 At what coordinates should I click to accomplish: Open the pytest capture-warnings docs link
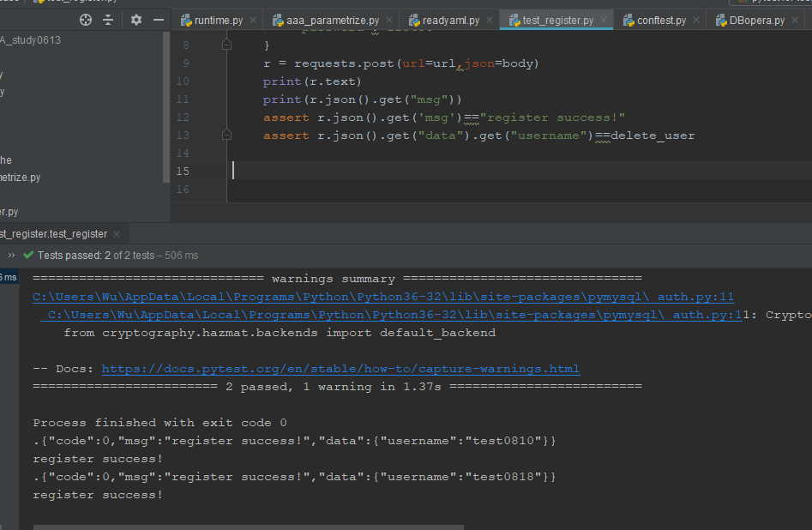click(x=340, y=369)
